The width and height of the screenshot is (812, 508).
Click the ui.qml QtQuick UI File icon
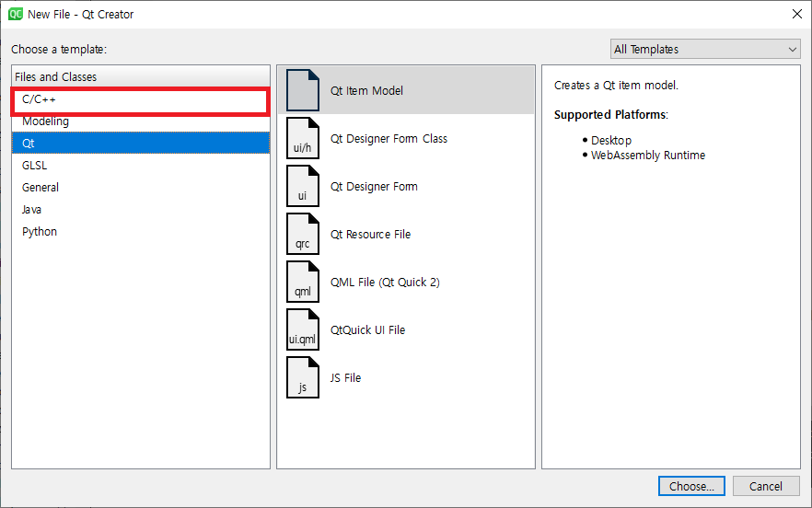(x=303, y=329)
